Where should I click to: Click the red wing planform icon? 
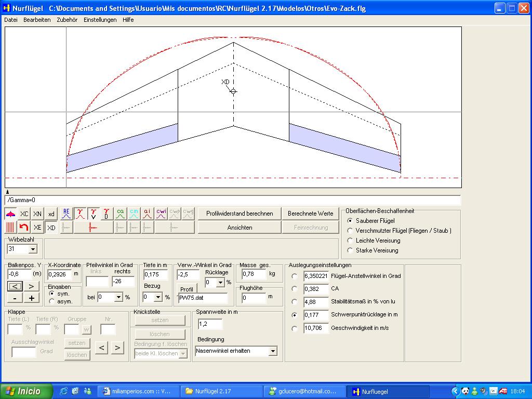[10, 214]
